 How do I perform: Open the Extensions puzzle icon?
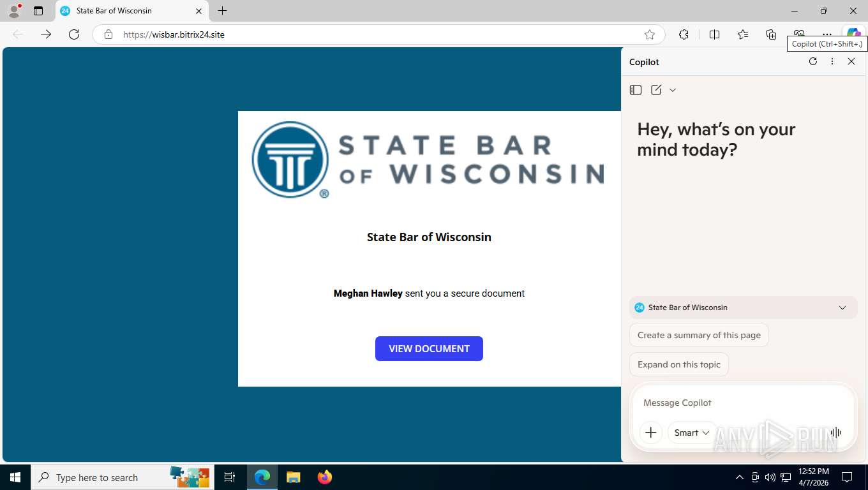[x=684, y=34]
